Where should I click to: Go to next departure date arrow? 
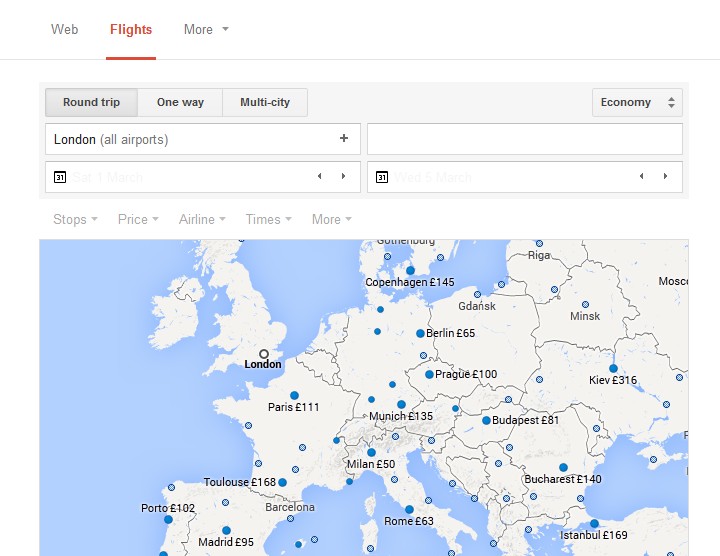(x=343, y=176)
